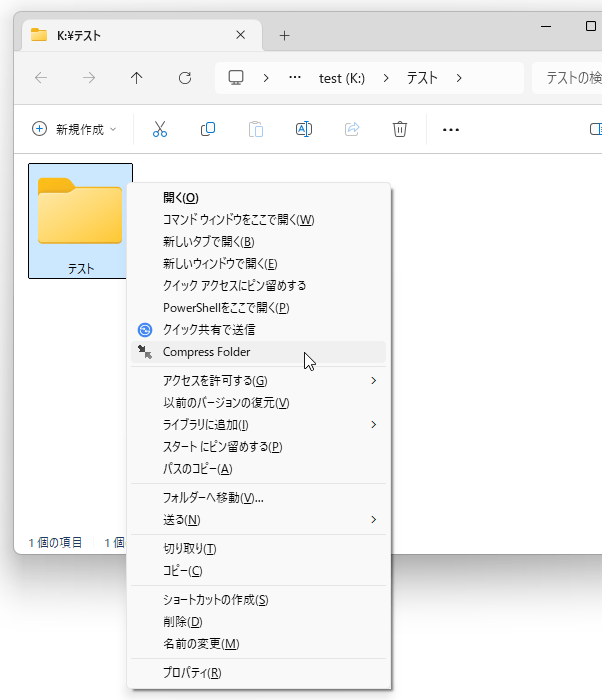602x700 pixels.
Task: Expand the ライブラリに追加(I) submenu
Action: click(x=373, y=425)
